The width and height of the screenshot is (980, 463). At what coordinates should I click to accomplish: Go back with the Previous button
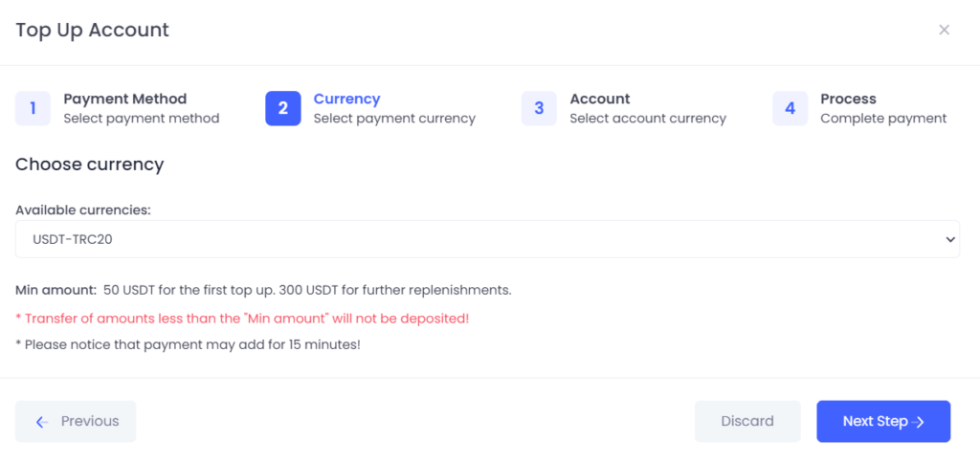pos(76,422)
